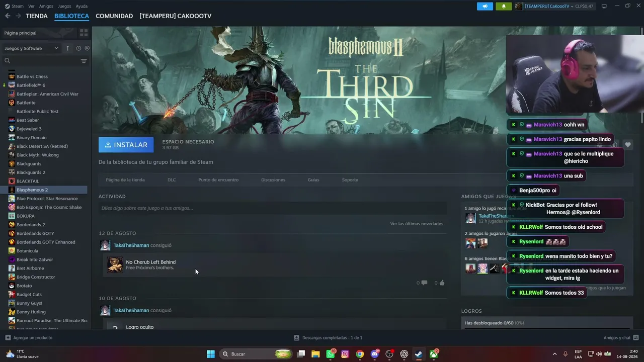Open ChatGPT from the taskbar
This screenshot has height=362, width=644.
coord(404,354)
